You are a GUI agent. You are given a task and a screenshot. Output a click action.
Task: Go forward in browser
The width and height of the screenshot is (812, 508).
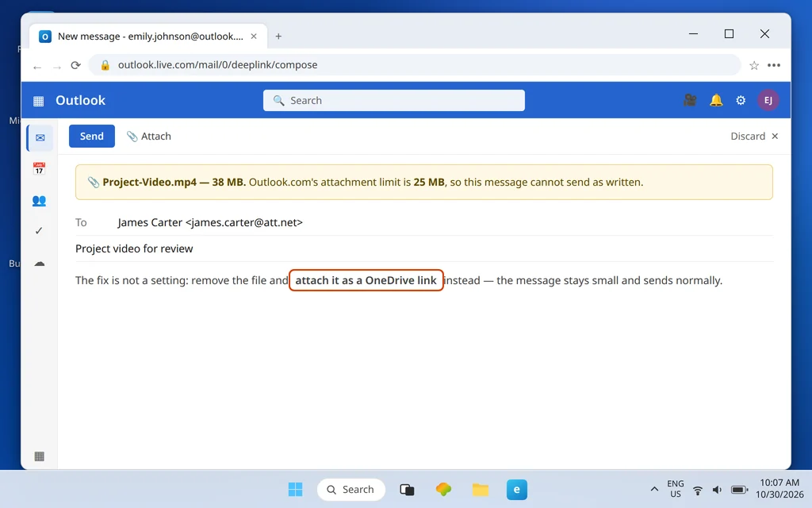[56, 66]
